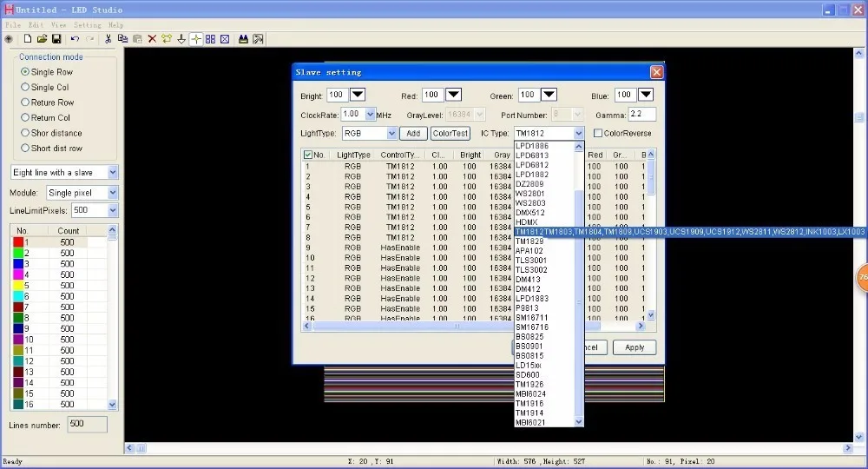Screen dimensions: 868x469
Task: Select the yellow crosshair tool
Action: (196, 39)
